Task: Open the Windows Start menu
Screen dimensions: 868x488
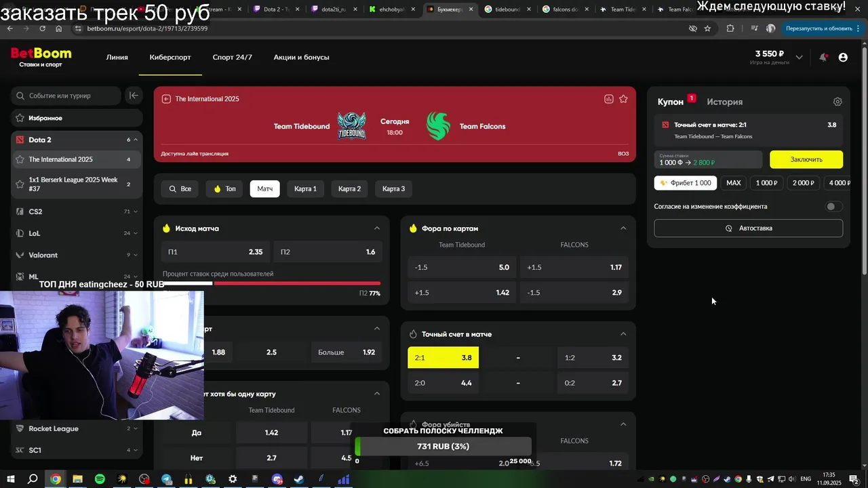Action: [11, 479]
